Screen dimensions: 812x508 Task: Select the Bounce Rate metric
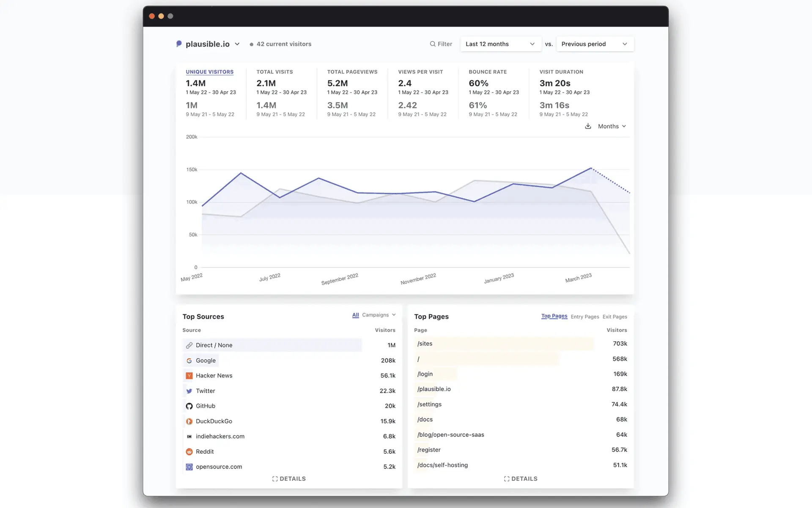click(488, 72)
